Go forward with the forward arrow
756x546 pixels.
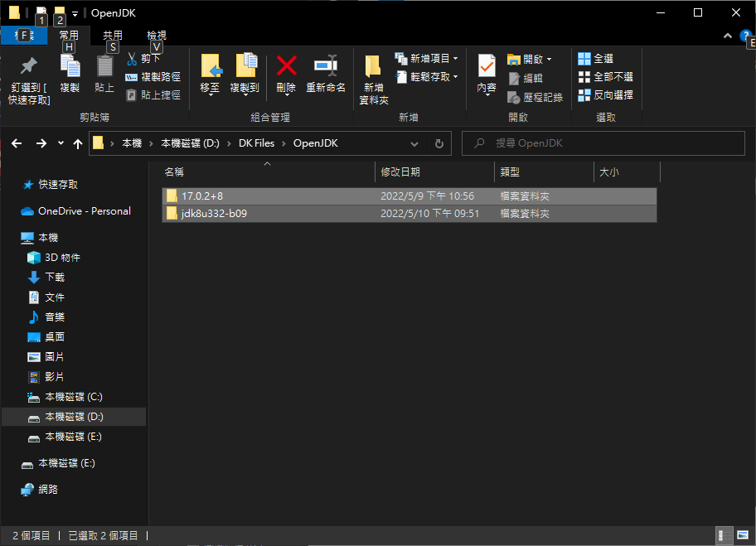pyautogui.click(x=41, y=143)
